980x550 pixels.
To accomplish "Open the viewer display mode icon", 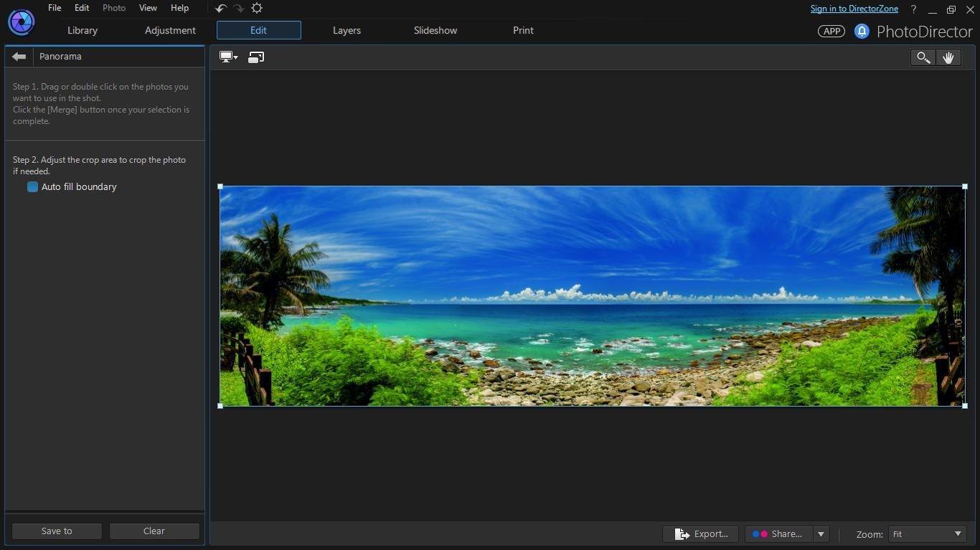I will (225, 57).
